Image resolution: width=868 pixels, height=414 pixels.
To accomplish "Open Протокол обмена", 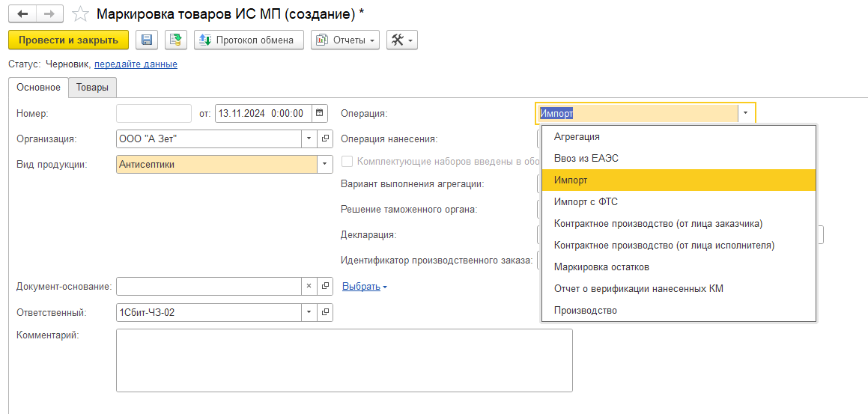I will (249, 40).
